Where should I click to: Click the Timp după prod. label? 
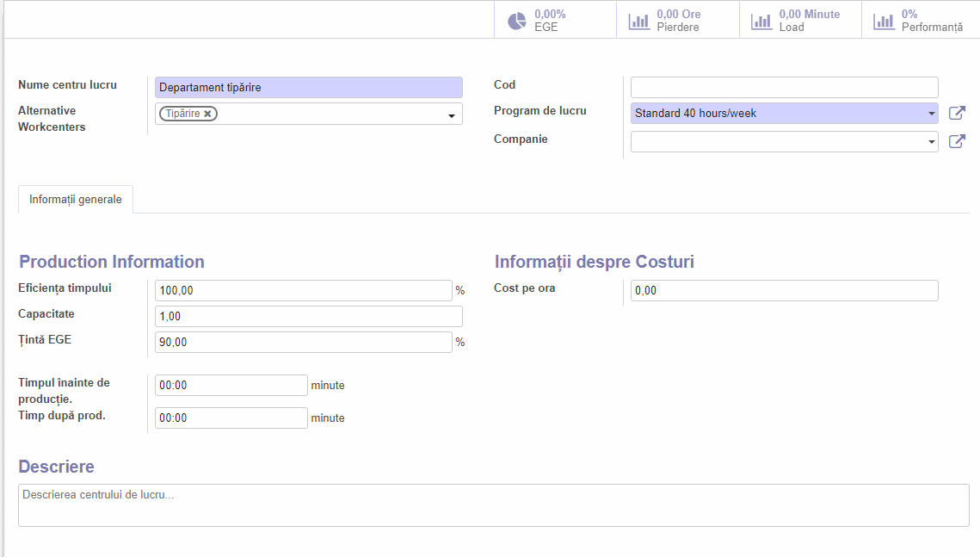coord(62,415)
